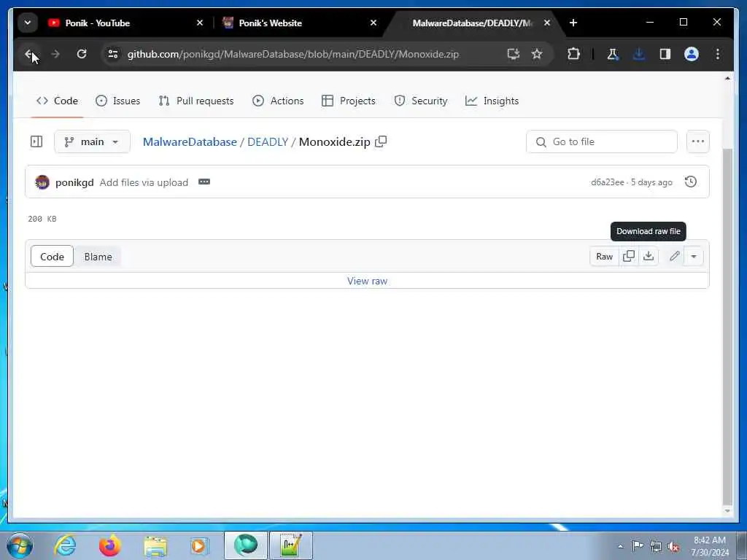Open Notepad++ from the taskbar
Screen dimensions: 747x560
[290, 545]
